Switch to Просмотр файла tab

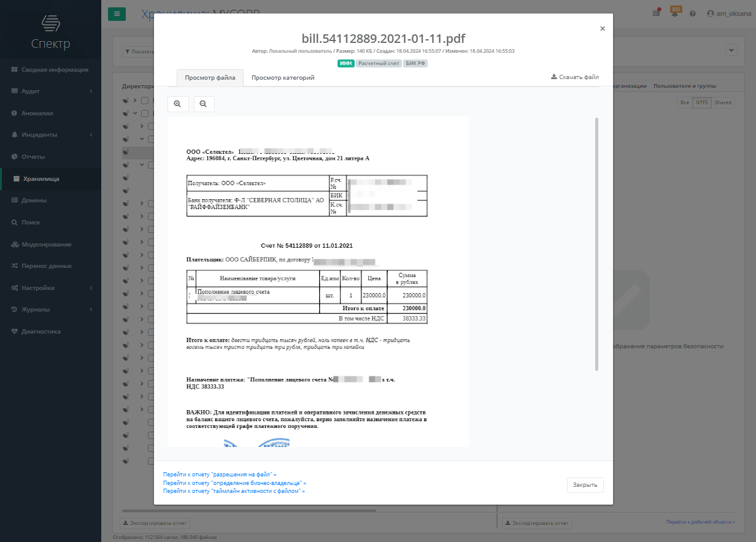coord(210,78)
